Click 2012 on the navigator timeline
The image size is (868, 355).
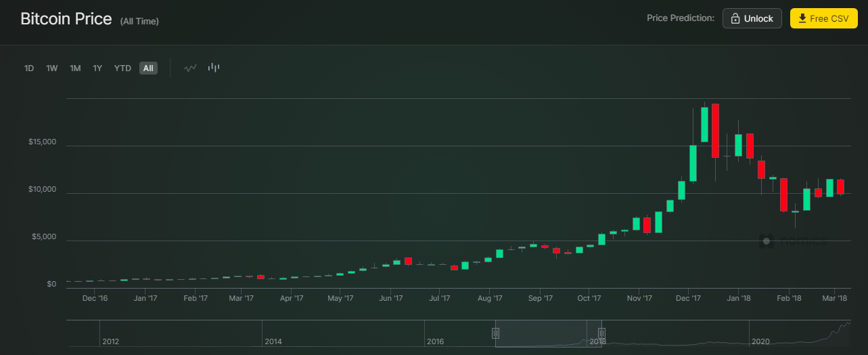(x=110, y=341)
